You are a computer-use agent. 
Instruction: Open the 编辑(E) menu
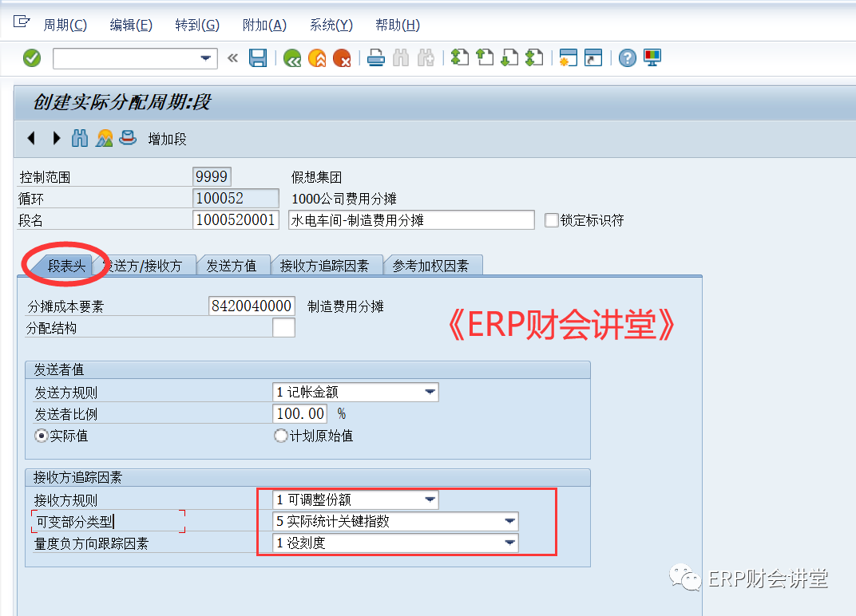click(x=131, y=25)
